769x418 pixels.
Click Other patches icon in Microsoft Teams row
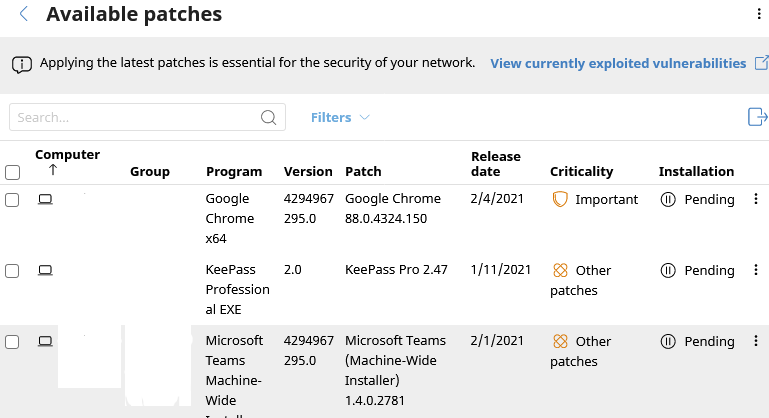point(560,341)
